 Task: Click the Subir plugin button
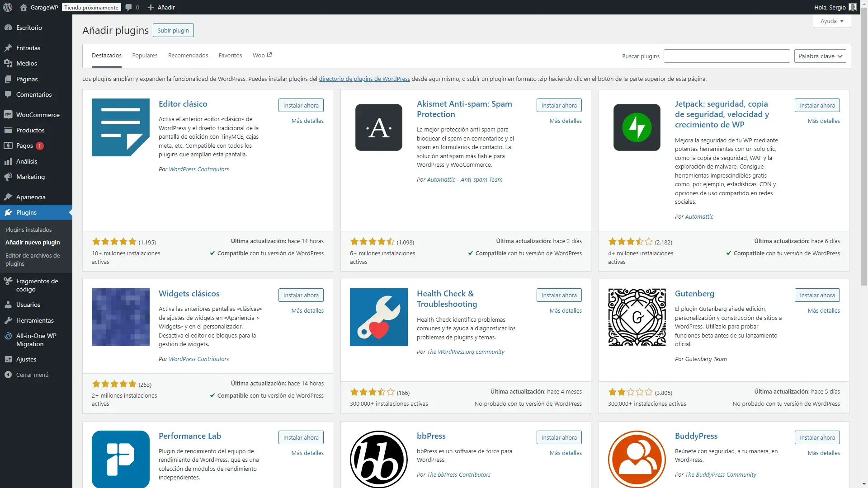pyautogui.click(x=173, y=30)
